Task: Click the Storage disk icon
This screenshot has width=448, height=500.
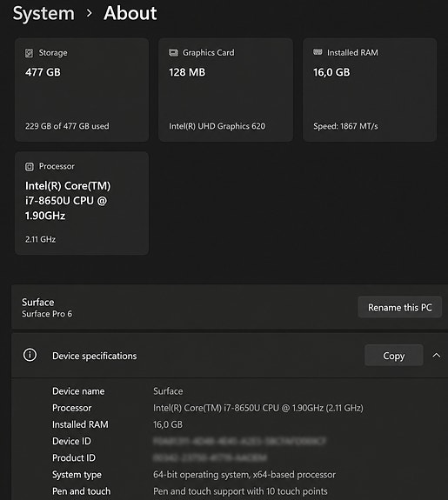Action: click(29, 53)
